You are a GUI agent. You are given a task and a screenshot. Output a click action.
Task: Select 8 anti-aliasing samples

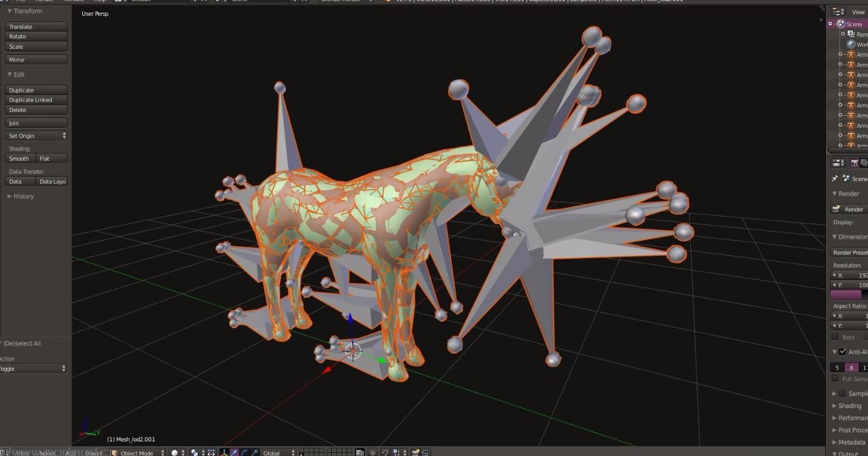click(x=852, y=368)
